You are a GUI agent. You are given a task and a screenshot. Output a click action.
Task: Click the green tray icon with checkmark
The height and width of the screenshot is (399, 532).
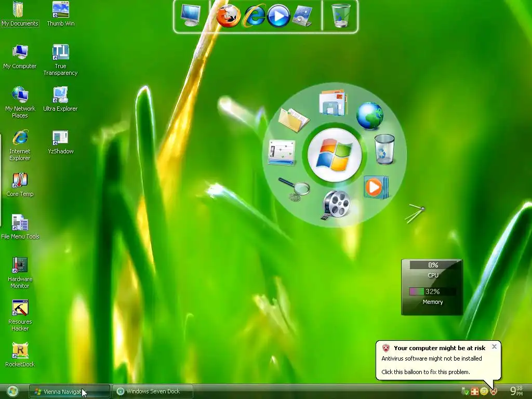465,392
